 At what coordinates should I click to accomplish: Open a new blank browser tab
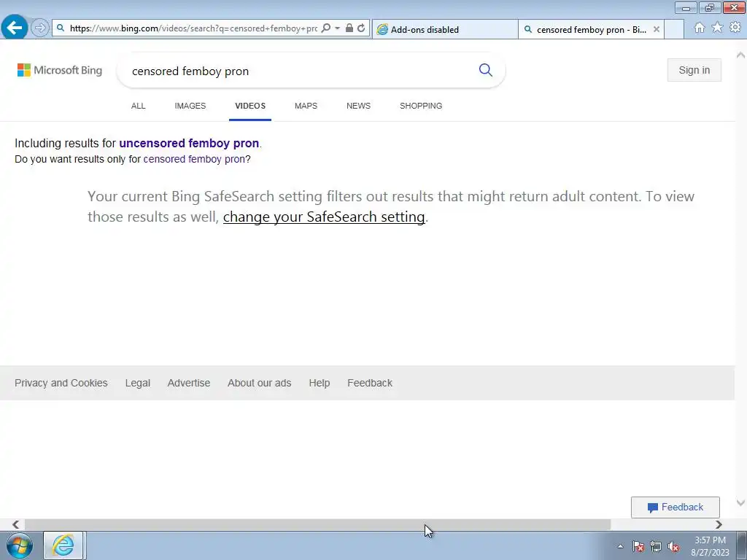coord(673,29)
